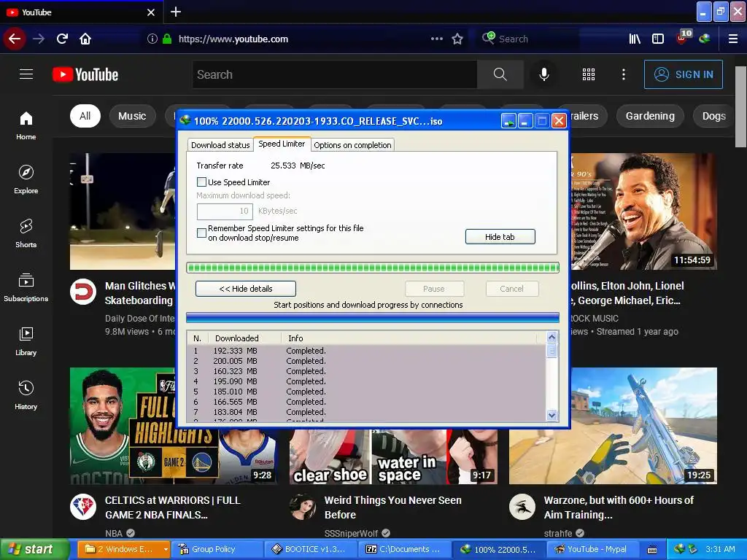The width and height of the screenshot is (747, 560).
Task: Open Subscriptions in YouTube sidebar
Action: (26, 287)
